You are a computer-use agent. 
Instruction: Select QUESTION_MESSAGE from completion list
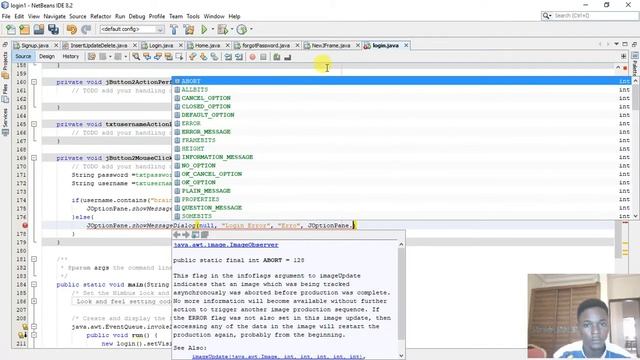point(402,208)
